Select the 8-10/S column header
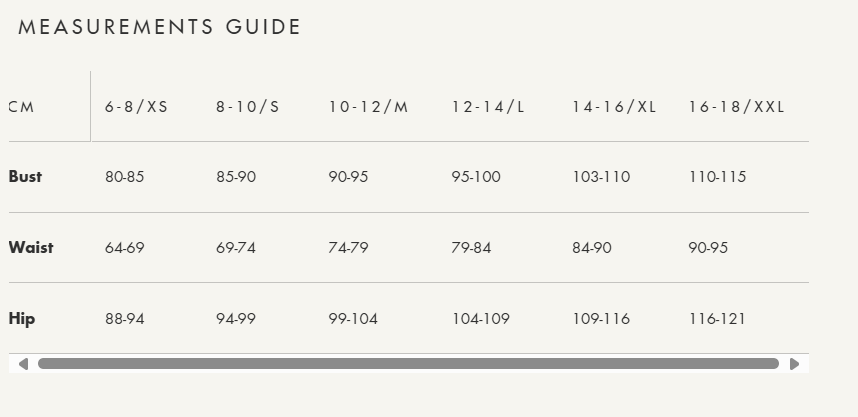 (248, 107)
